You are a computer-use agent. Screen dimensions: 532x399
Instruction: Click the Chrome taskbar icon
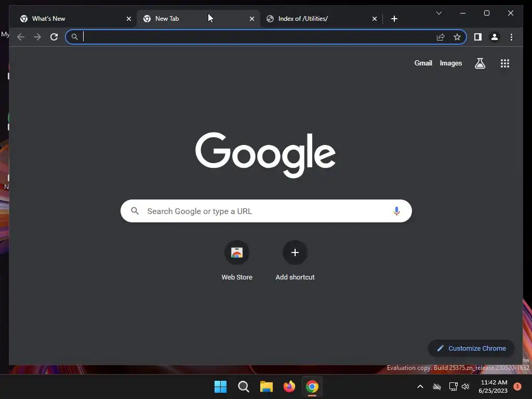(312, 387)
